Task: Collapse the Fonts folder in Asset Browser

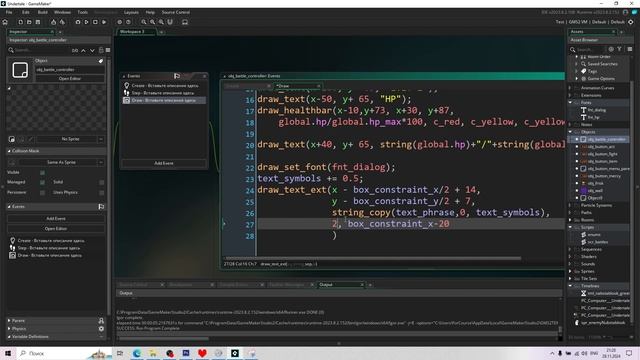Action: [571, 102]
